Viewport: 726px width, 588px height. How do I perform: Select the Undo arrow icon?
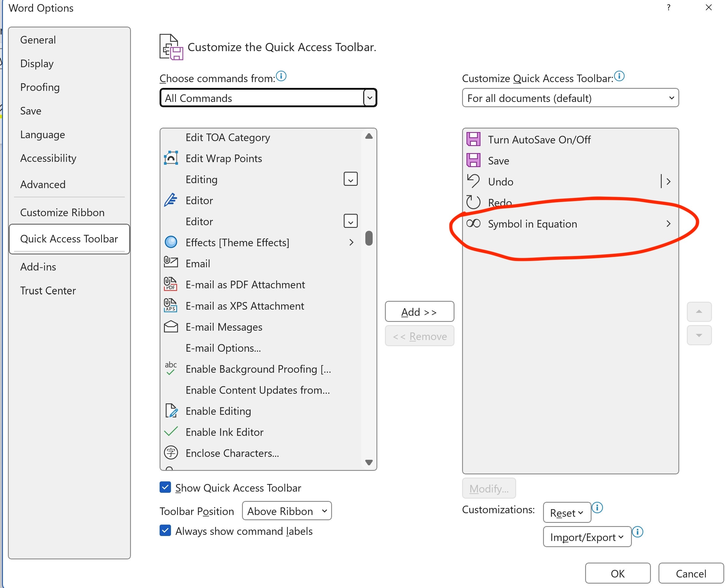(473, 182)
